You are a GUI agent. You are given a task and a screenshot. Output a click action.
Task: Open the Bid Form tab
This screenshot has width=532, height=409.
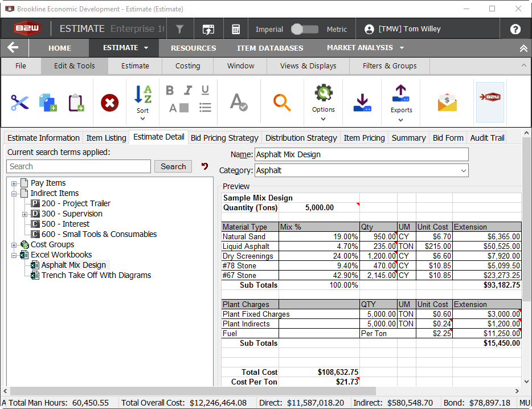pyautogui.click(x=448, y=138)
